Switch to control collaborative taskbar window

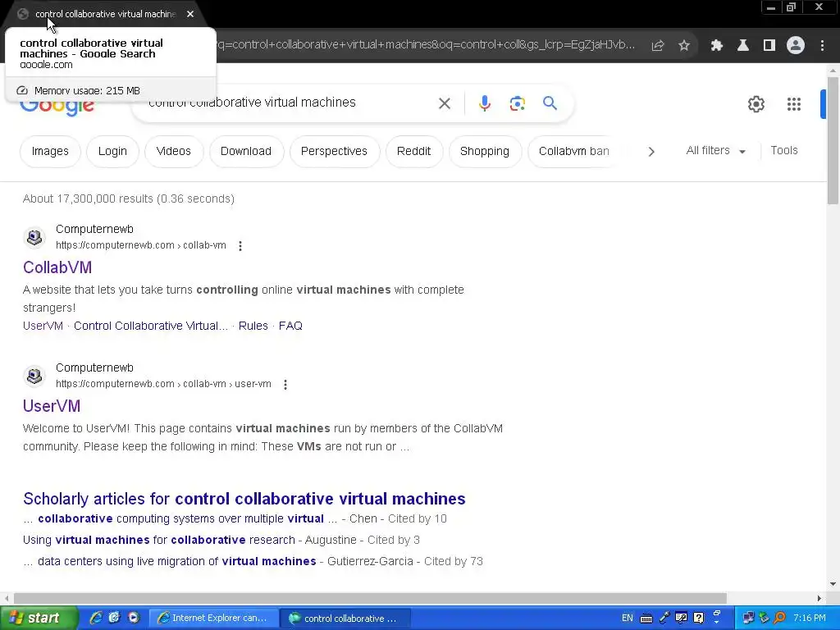[x=345, y=619]
